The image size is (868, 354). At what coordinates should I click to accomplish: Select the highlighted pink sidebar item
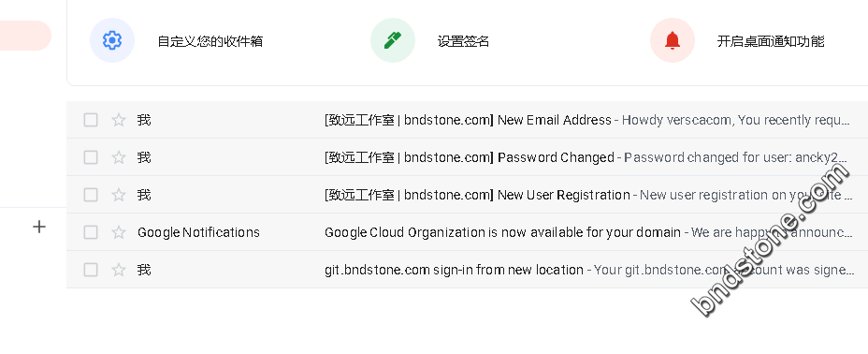(25, 36)
